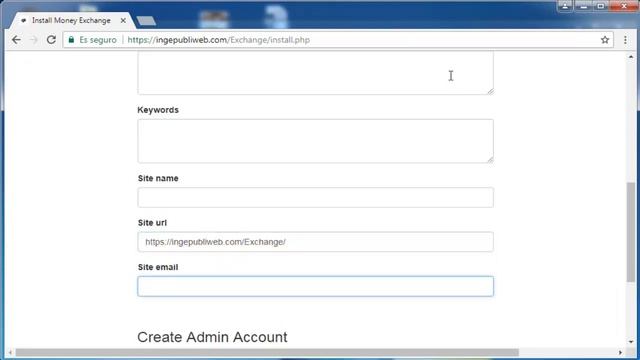Click the horizontal scrollbar left arrow
This screenshot has height=360, width=640.
[10, 352]
